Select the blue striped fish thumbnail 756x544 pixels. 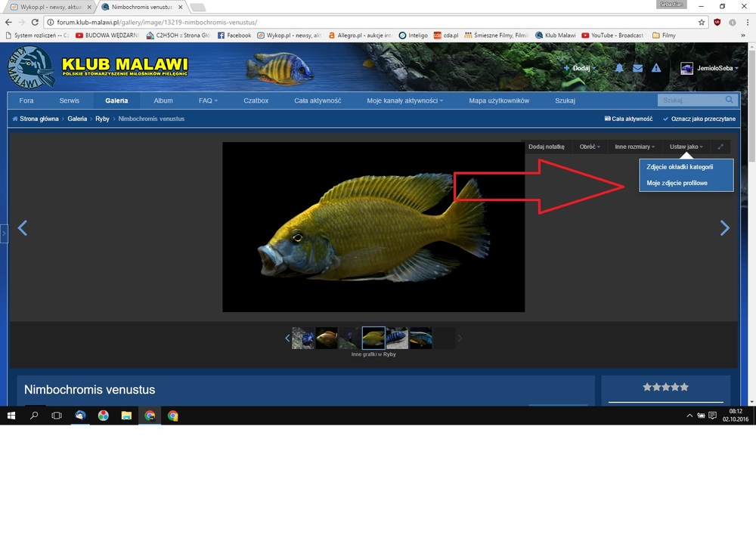[397, 338]
